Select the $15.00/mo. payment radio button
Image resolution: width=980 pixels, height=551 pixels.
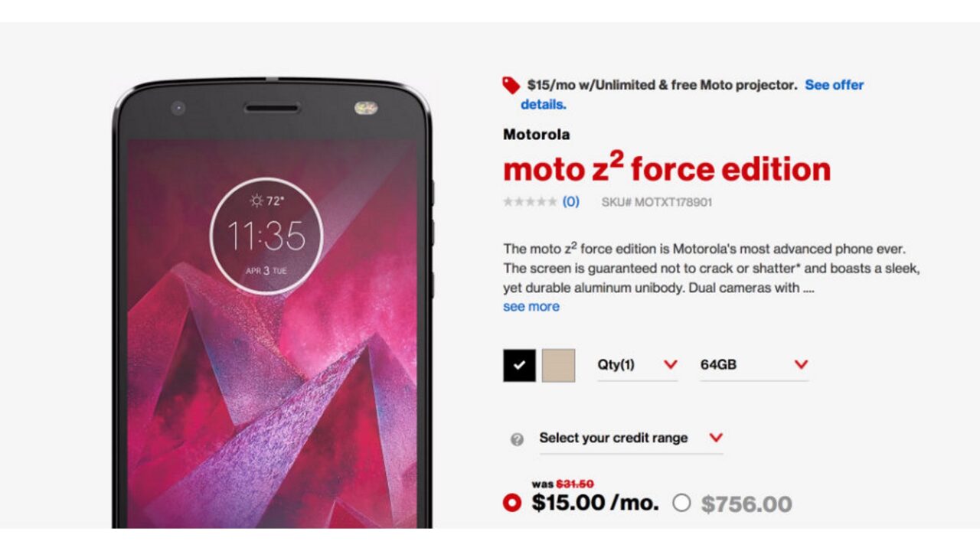(511, 503)
